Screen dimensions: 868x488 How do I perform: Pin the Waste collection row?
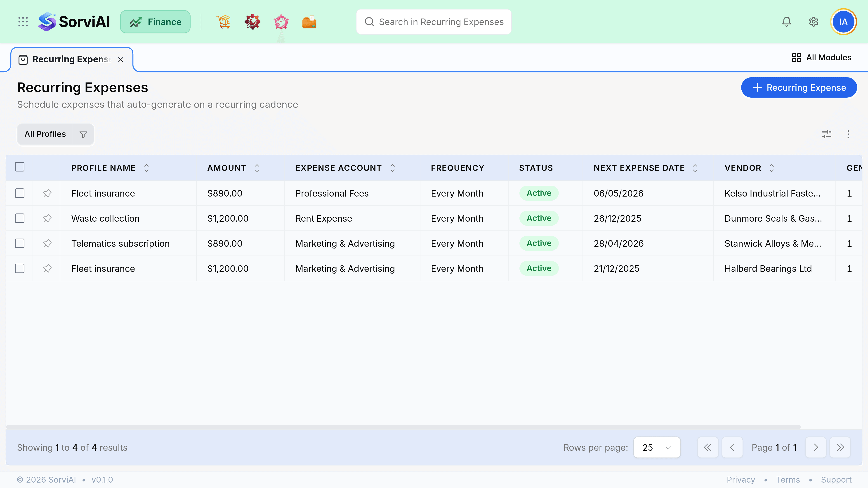[47, 218]
